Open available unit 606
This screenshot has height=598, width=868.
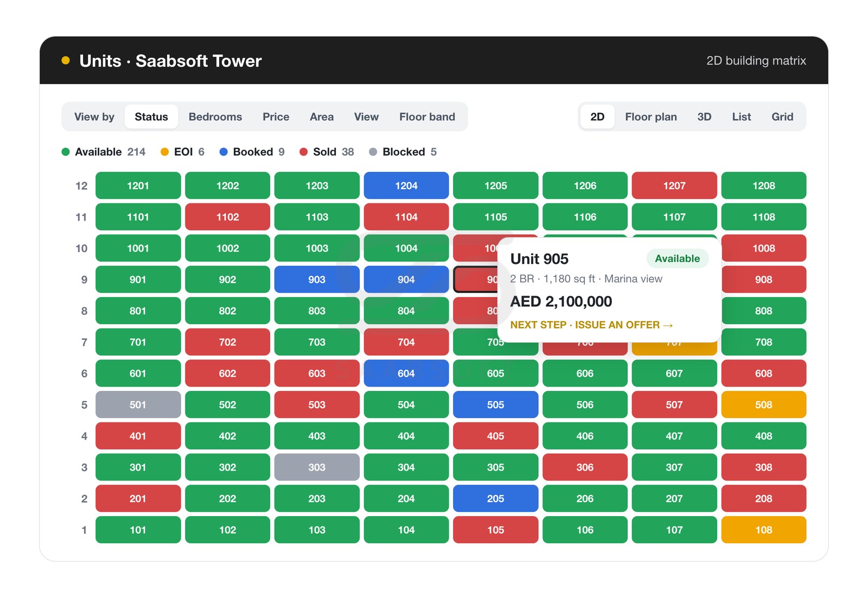coord(585,374)
